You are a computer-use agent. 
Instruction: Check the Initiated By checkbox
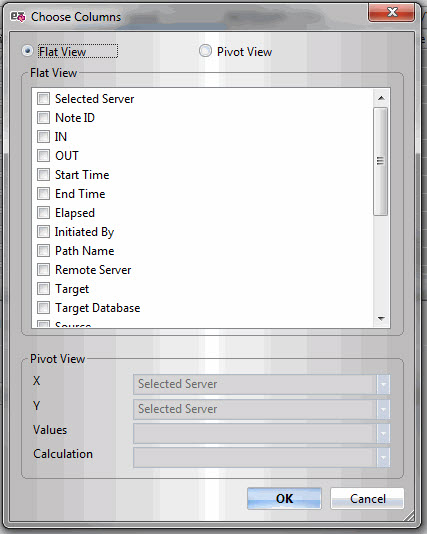(43, 232)
